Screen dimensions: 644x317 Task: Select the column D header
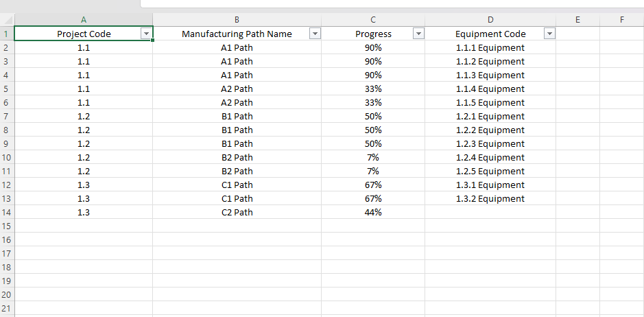490,19
